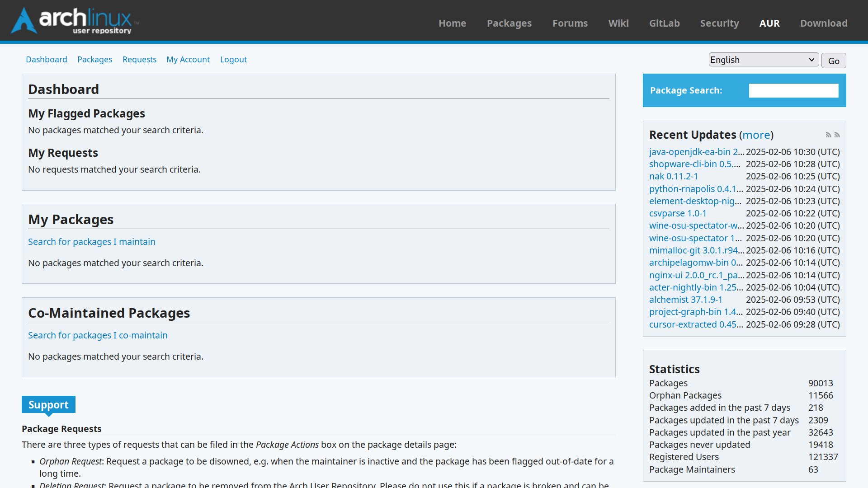Screen dimensions: 868x488
Task: Open java-openjdk-ea-bin package link
Action: (696, 152)
